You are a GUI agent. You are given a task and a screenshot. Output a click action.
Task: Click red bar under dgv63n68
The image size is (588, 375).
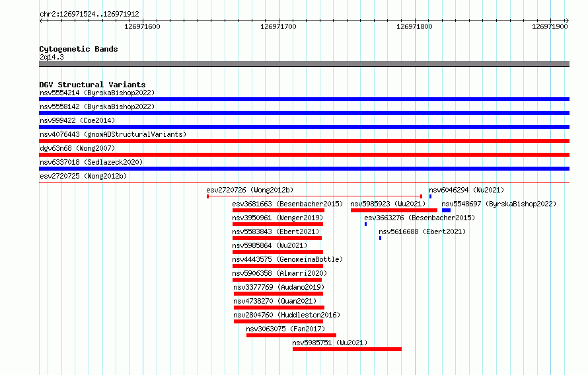pos(304,155)
